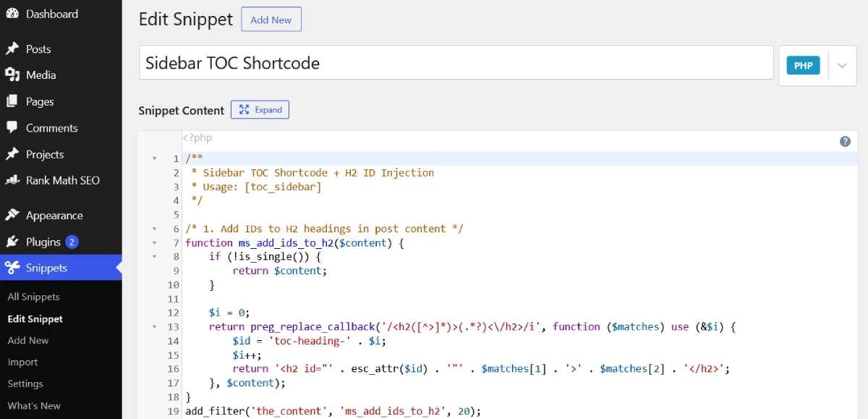Open the snippet type dropdown arrow

tap(842, 65)
